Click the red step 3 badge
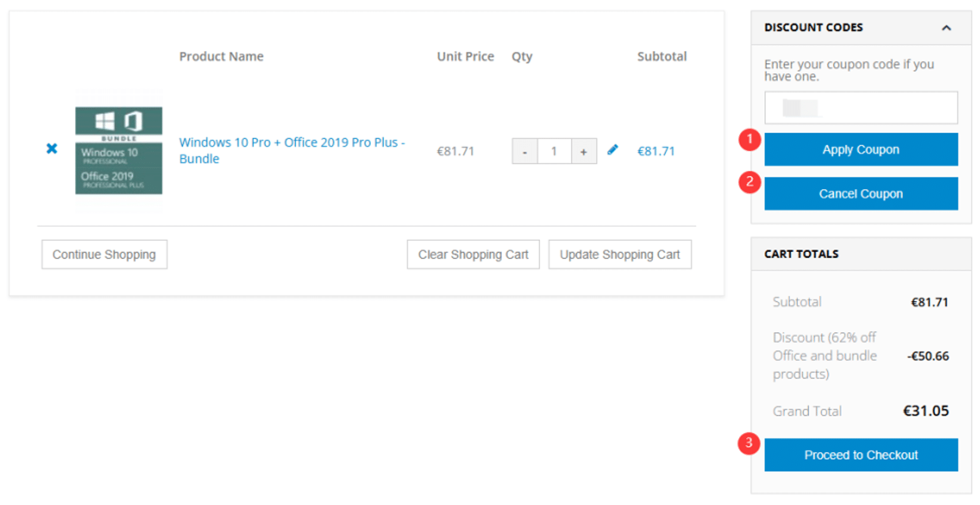This screenshot has height=505, width=980. [748, 443]
